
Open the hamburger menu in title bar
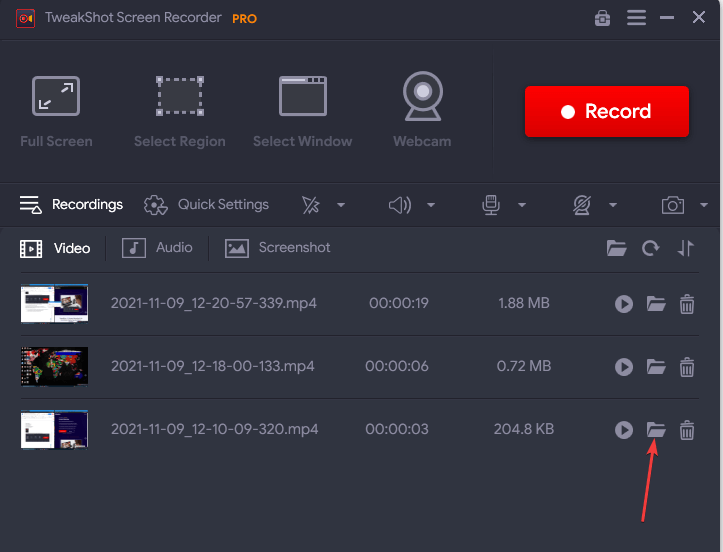[636, 18]
